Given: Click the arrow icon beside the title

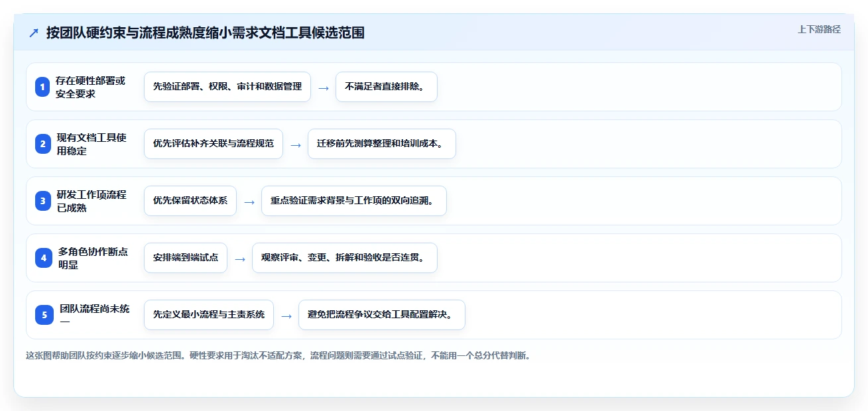Looking at the screenshot, I should (34, 33).
